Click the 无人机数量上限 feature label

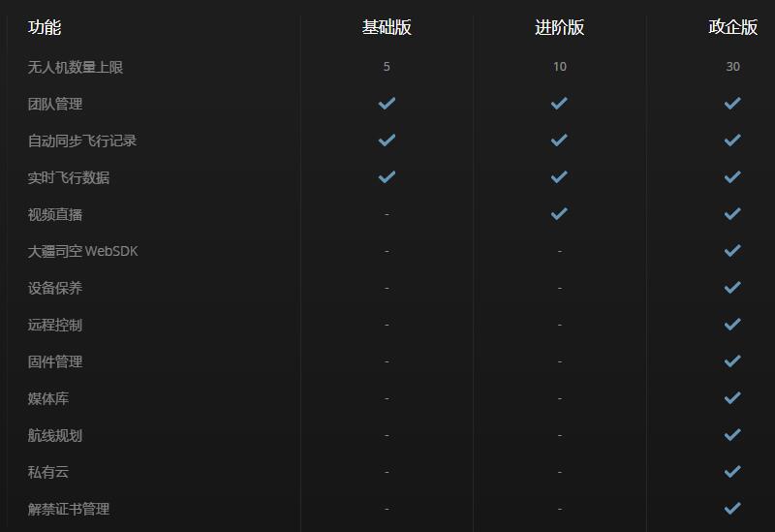click(76, 67)
